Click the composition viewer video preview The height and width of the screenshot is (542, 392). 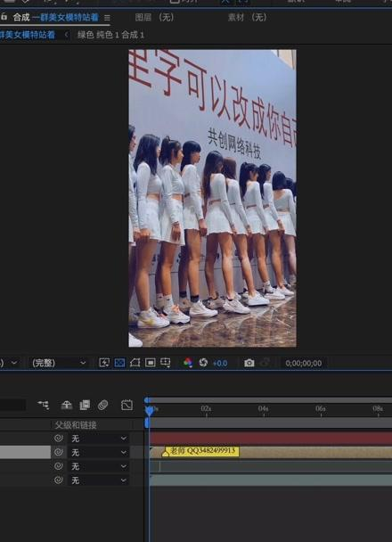[212, 198]
